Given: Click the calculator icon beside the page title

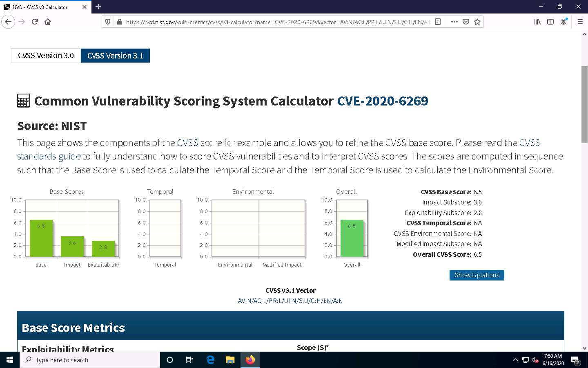Looking at the screenshot, I should click(x=24, y=101).
